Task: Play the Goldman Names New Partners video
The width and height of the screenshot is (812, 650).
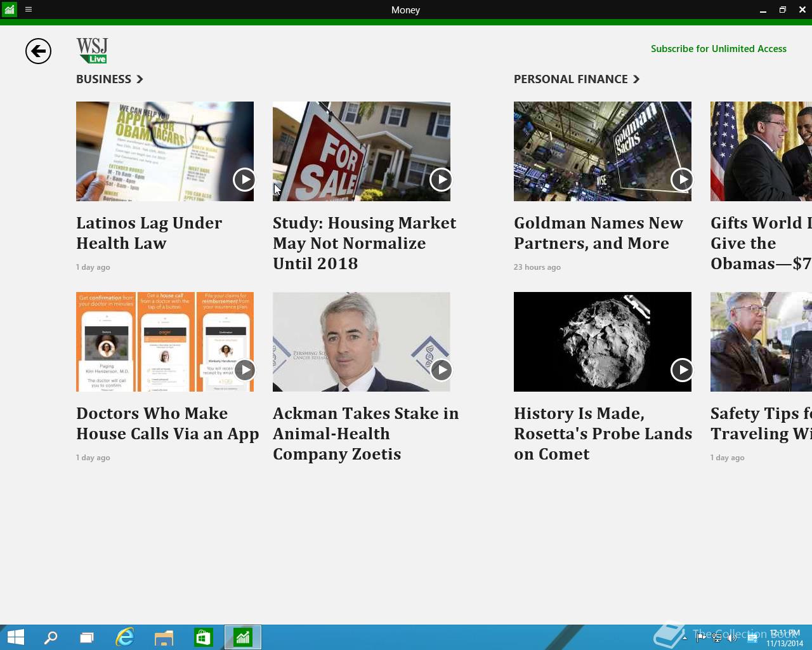Action: click(682, 180)
